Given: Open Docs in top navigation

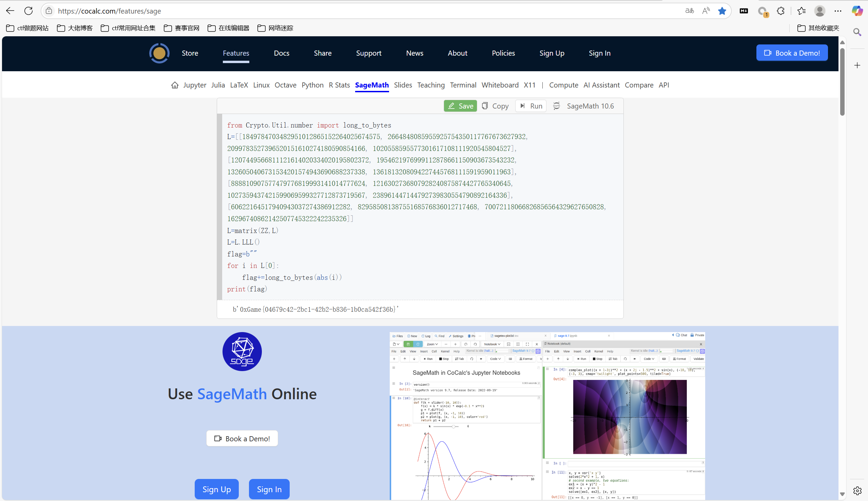Looking at the screenshot, I should [x=282, y=53].
